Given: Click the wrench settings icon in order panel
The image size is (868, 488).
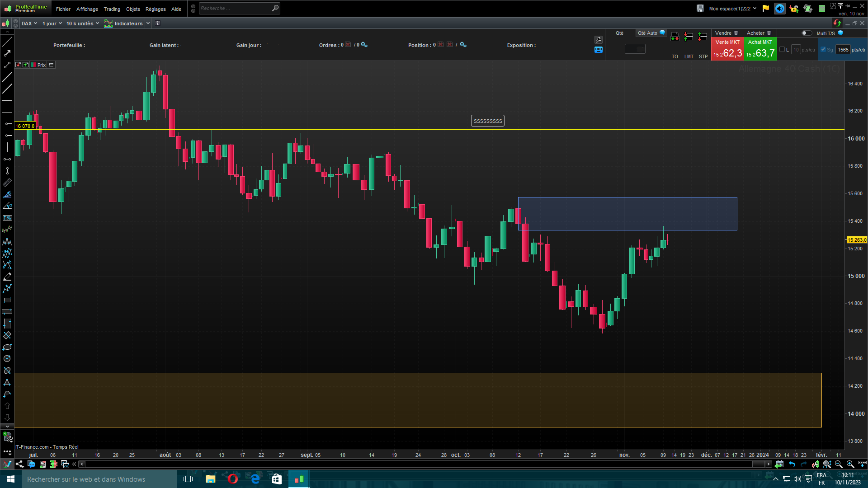Looking at the screenshot, I should pos(599,40).
